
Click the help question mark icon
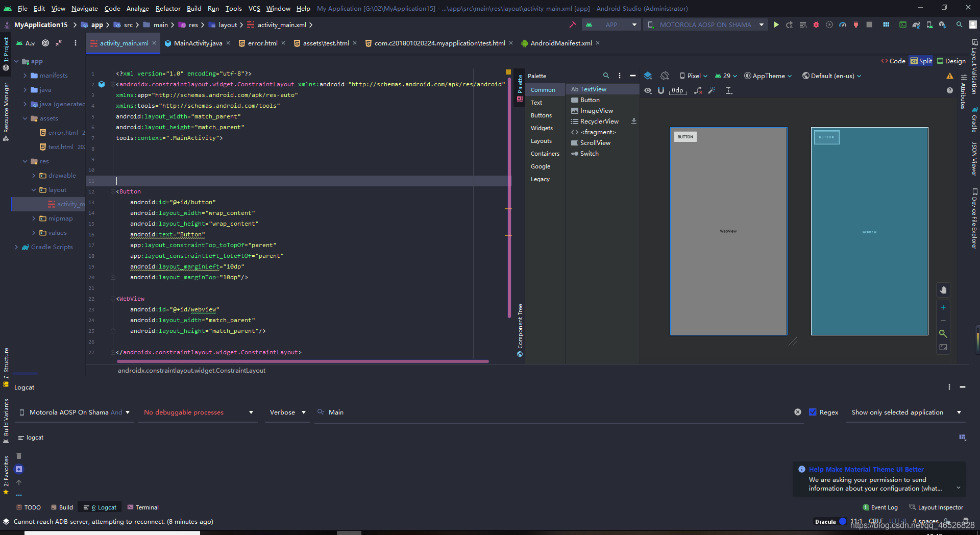click(x=950, y=90)
